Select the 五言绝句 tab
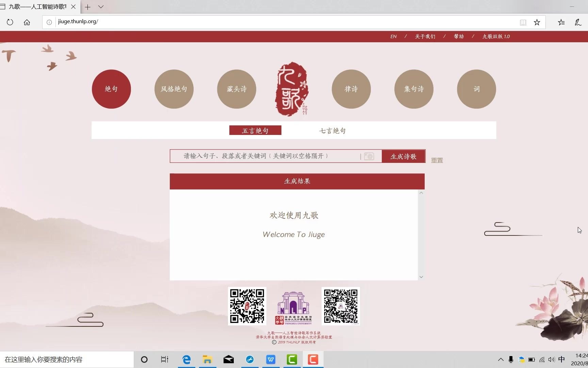The height and width of the screenshot is (368, 588). pos(255,131)
